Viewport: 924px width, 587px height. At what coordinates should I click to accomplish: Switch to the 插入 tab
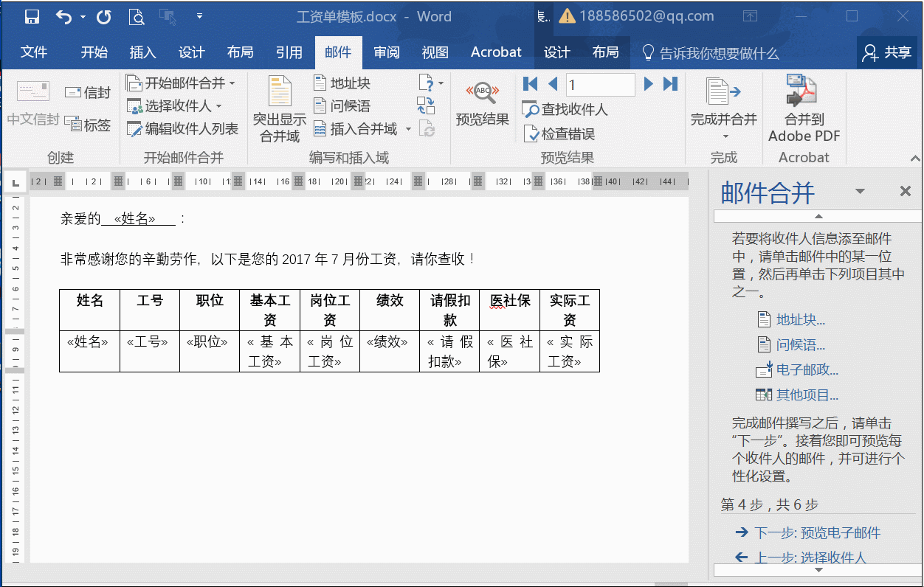tap(143, 52)
